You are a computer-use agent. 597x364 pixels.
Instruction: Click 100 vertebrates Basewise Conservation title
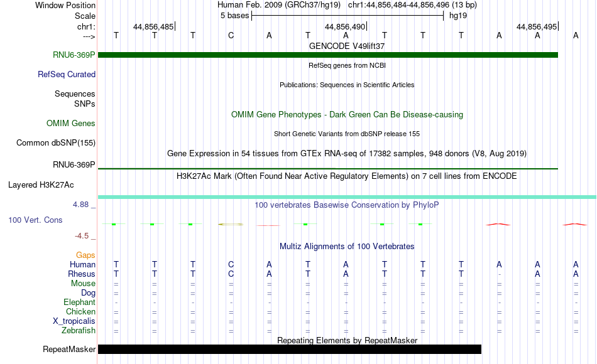pyautogui.click(x=347, y=205)
